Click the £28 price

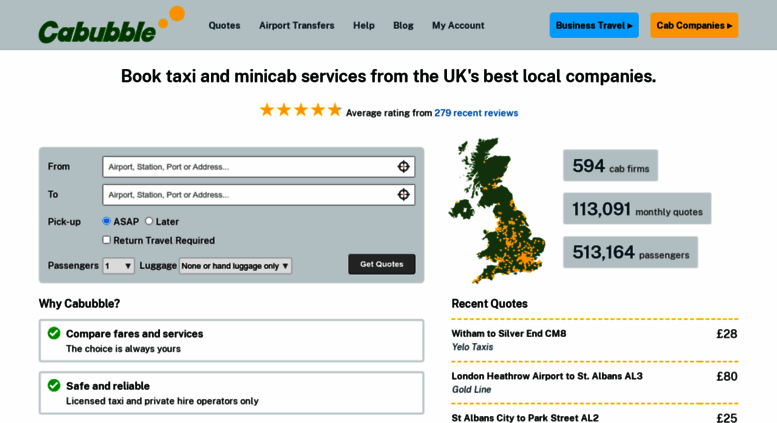[x=727, y=334]
